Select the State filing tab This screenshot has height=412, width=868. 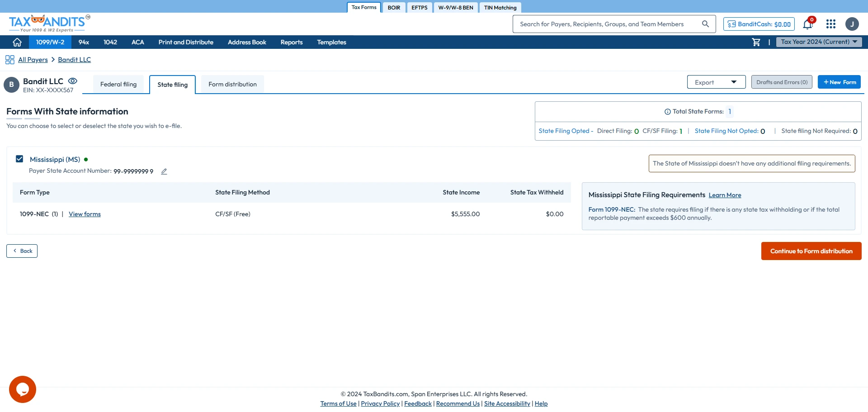pos(172,85)
